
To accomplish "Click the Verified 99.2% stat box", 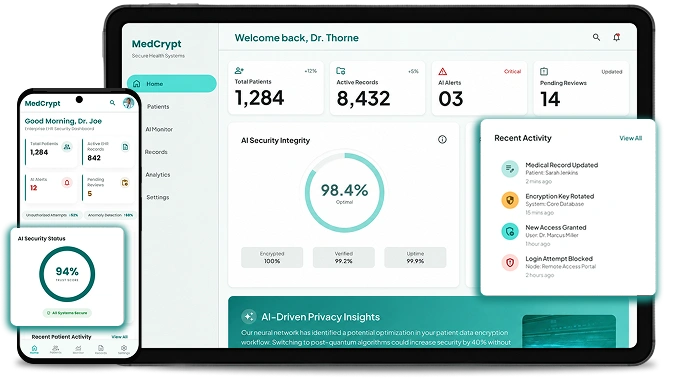I will pos(344,257).
